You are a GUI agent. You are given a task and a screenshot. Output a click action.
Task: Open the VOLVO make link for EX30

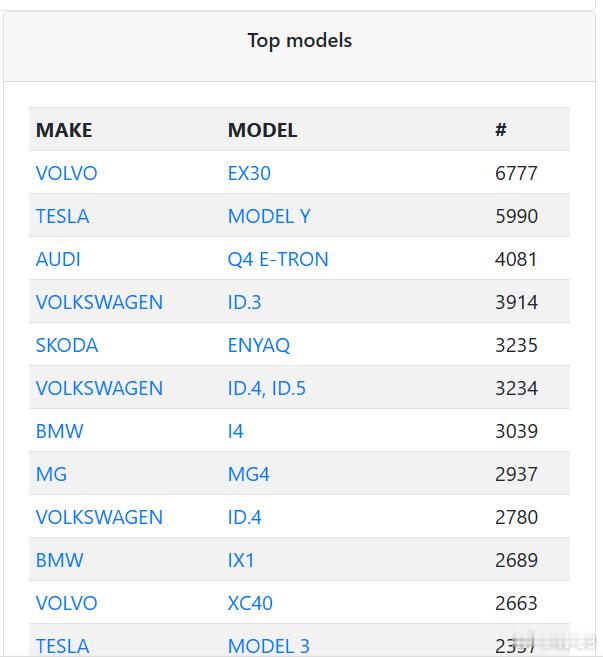pos(66,173)
